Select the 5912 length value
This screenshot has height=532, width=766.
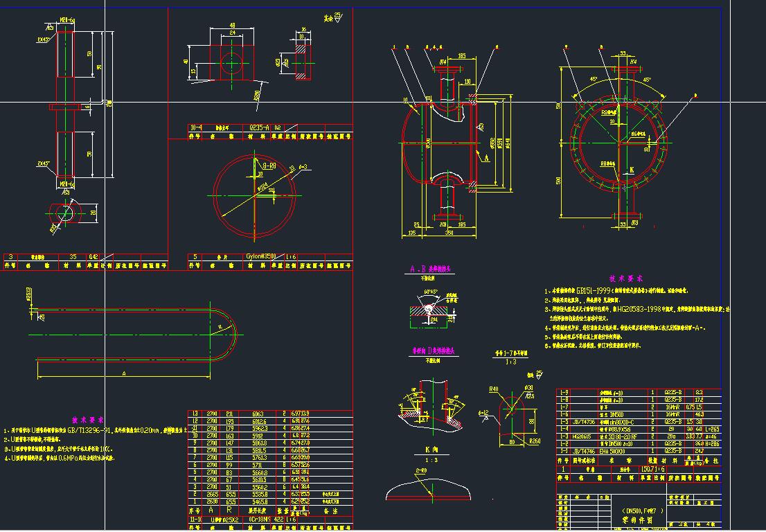click(x=258, y=436)
